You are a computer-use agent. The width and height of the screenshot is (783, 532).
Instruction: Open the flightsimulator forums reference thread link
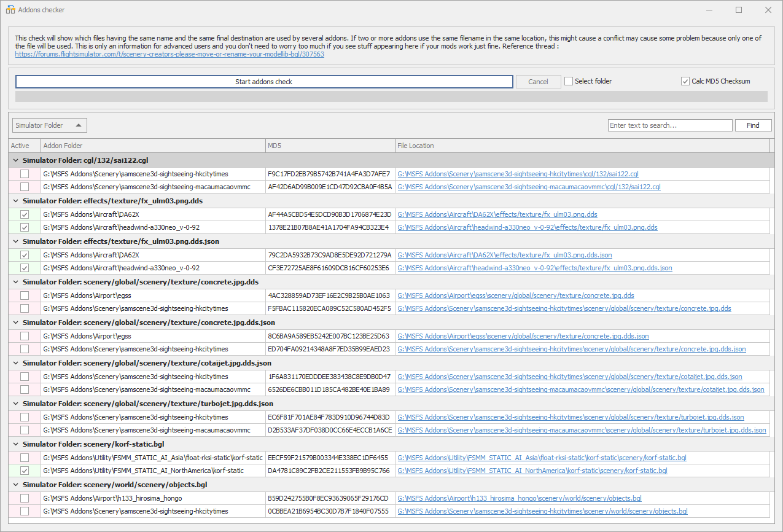point(169,54)
